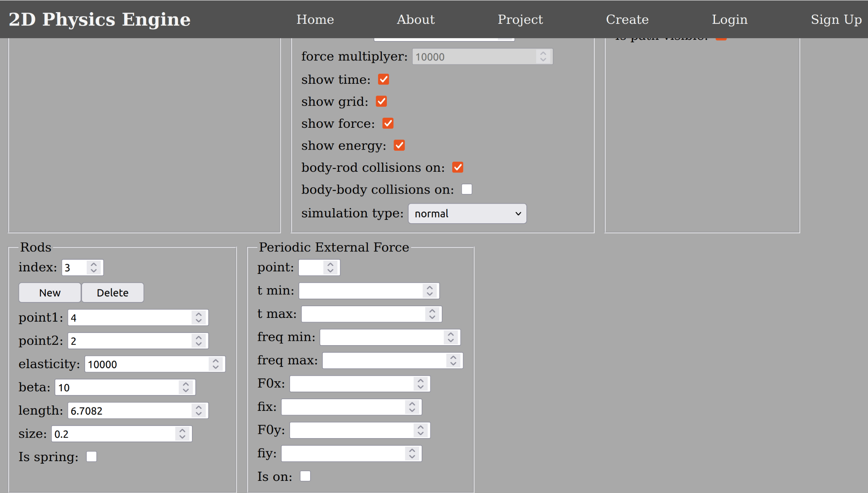Enable body-body collisions
Screen dimensions: 868x493
(466, 189)
